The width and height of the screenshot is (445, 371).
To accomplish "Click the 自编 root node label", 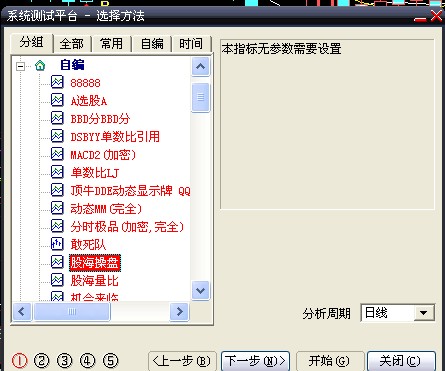I will tap(72, 65).
